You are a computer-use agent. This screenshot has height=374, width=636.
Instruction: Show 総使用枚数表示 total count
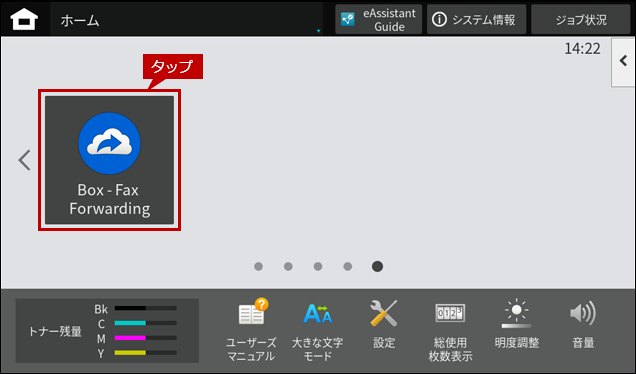click(450, 332)
